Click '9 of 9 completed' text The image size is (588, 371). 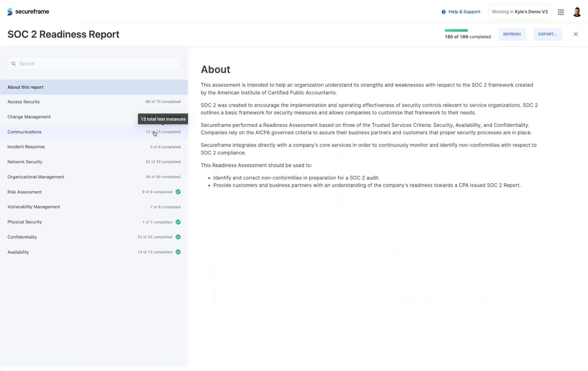pos(157,192)
